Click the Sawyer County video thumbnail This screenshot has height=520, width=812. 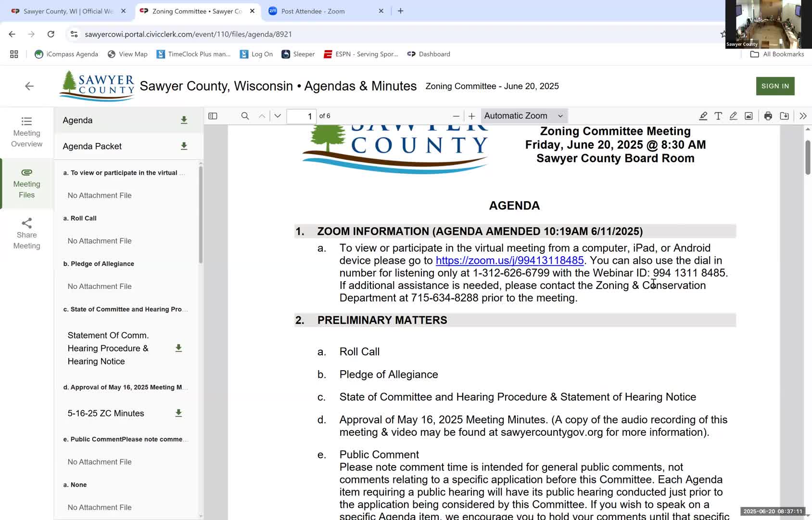(768, 24)
